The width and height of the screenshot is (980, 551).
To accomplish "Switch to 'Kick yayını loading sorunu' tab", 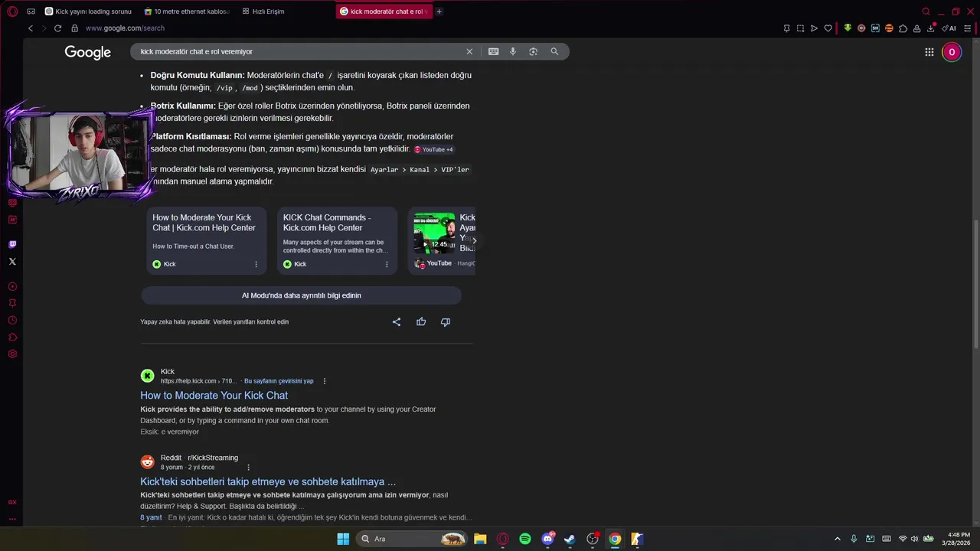I will [x=88, y=11].
